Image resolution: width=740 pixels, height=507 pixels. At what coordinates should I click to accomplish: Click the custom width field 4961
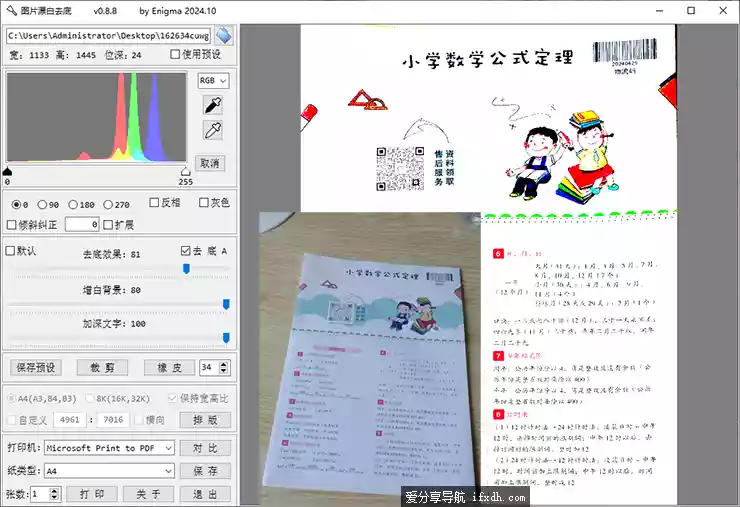tap(70, 420)
